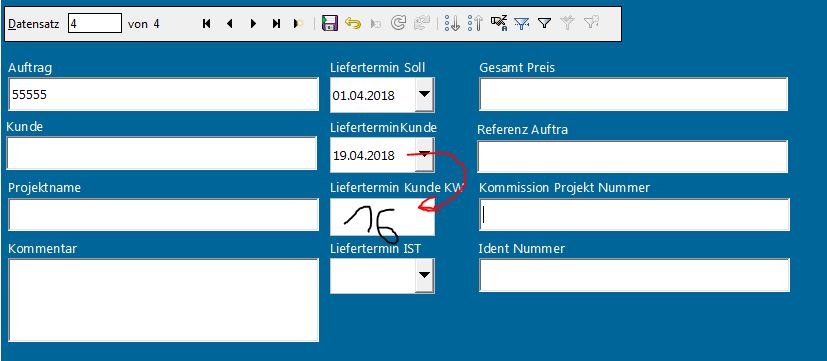Viewport: 827px width, 361px height.
Task: Jump to the last record
Action: (276, 24)
